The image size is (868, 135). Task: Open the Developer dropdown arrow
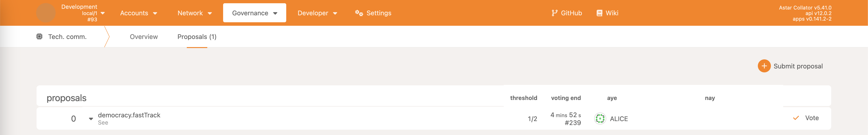click(335, 13)
